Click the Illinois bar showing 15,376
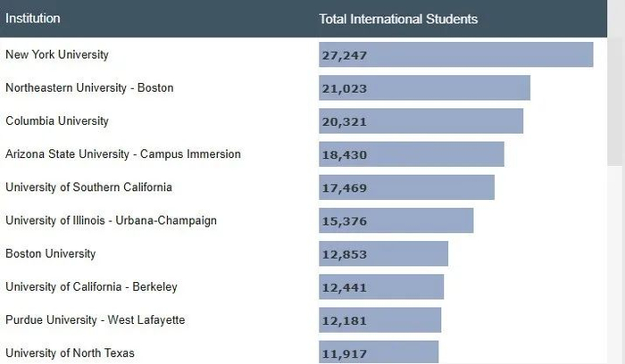Screen dimensions: 625x364 [396, 220]
